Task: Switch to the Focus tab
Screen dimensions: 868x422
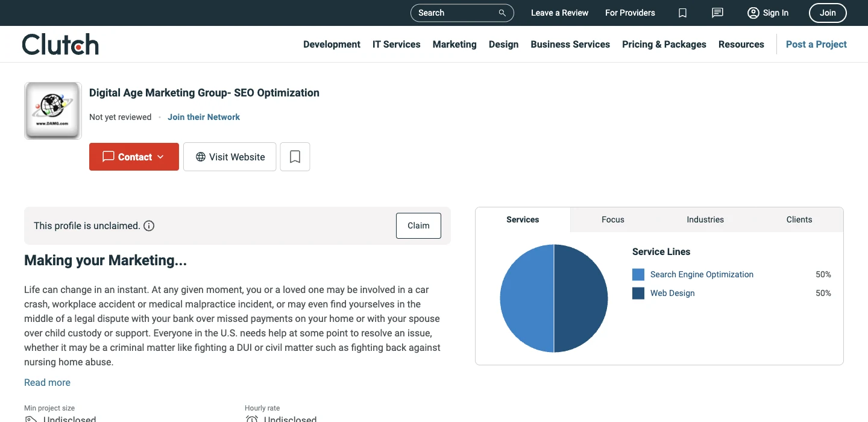Action: [613, 219]
